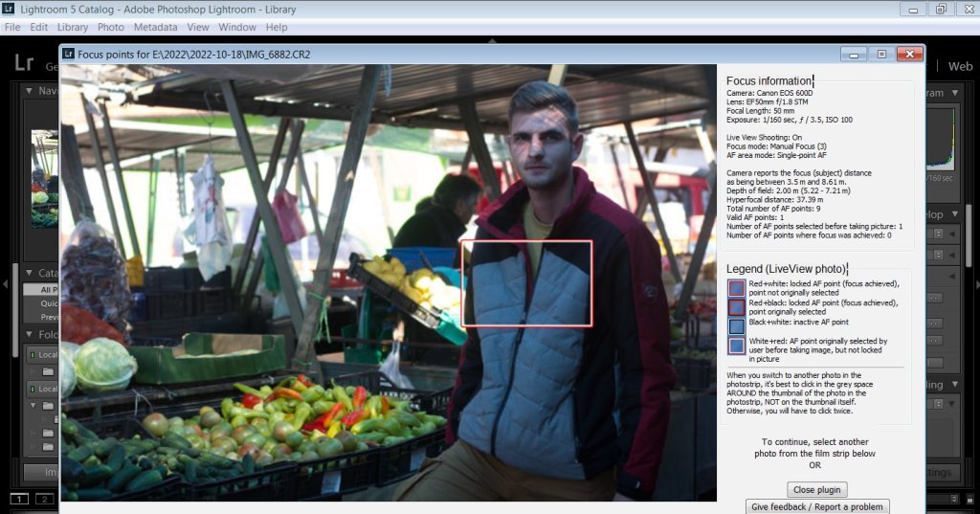Click 'Camera: Canon EOS 600D' text
980x514 pixels.
[x=769, y=93]
